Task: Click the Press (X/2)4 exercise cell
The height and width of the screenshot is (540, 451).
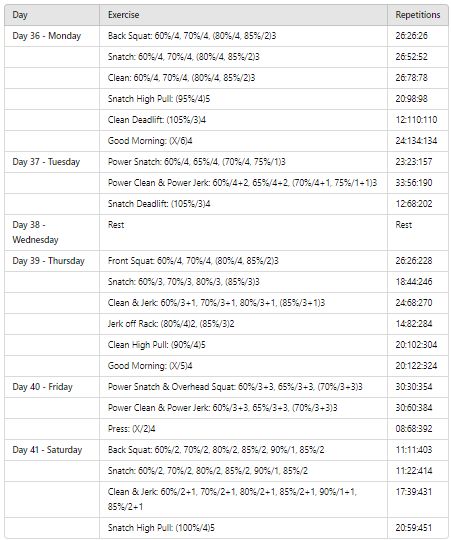Action: [243, 429]
